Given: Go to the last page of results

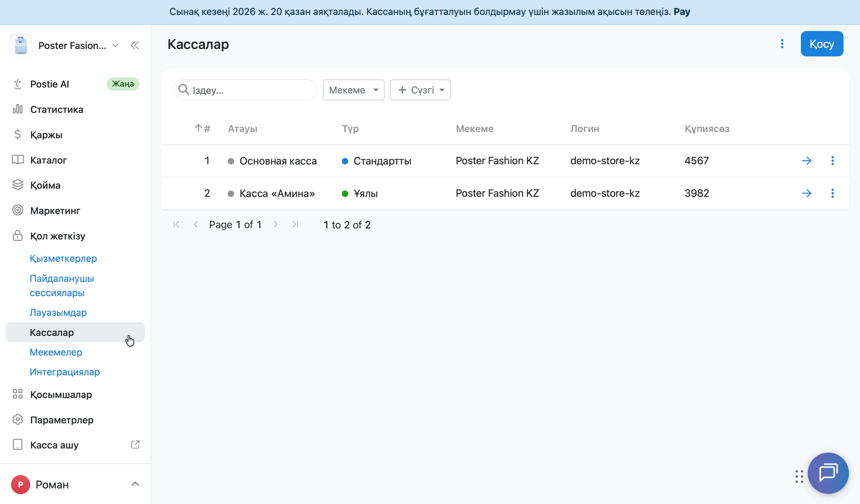Looking at the screenshot, I should [295, 225].
